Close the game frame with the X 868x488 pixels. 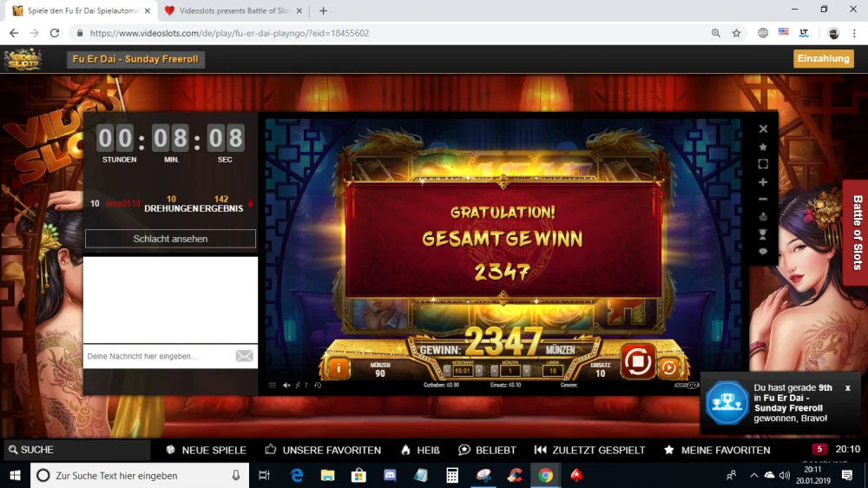[763, 129]
